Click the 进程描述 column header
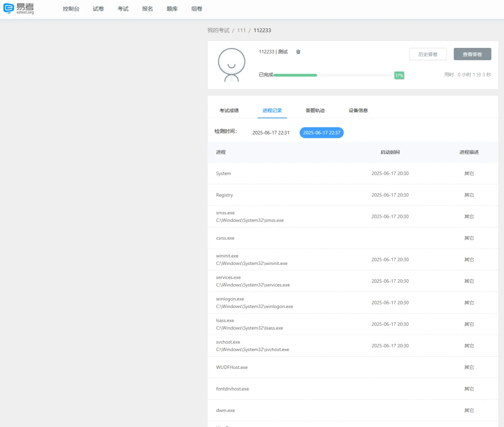Viewport: 504px width, 427px height. coord(469,152)
